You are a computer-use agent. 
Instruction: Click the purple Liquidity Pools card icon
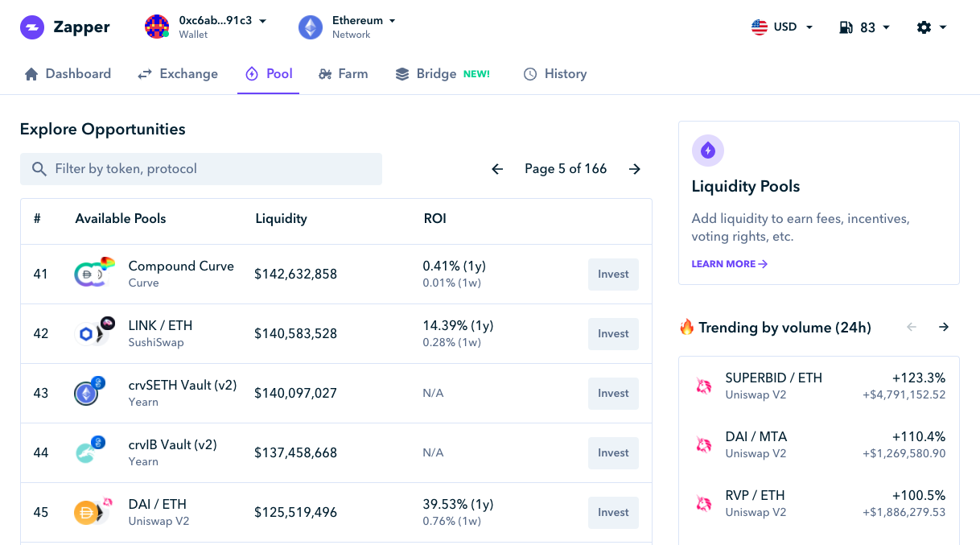pos(708,151)
